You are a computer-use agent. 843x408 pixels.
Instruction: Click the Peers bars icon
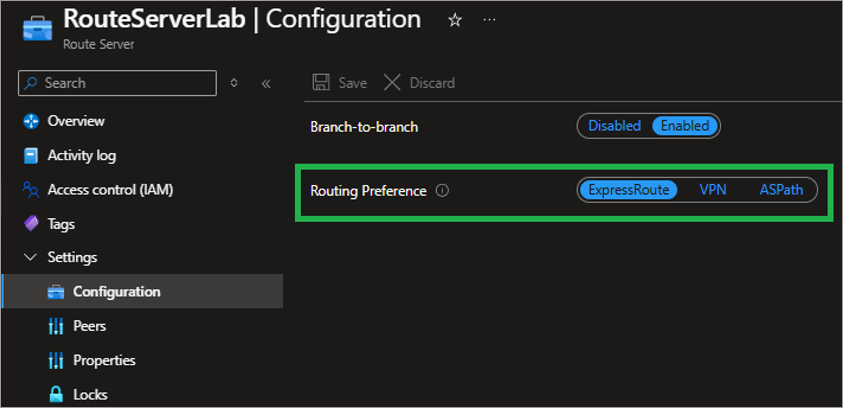coord(55,326)
